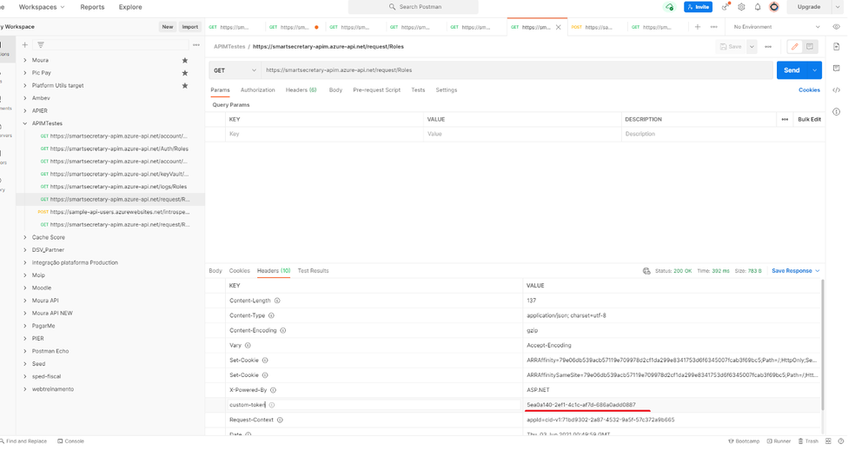Viewport: 868px width, 470px height.
Task: Click the response network globe icon
Action: [646, 271]
